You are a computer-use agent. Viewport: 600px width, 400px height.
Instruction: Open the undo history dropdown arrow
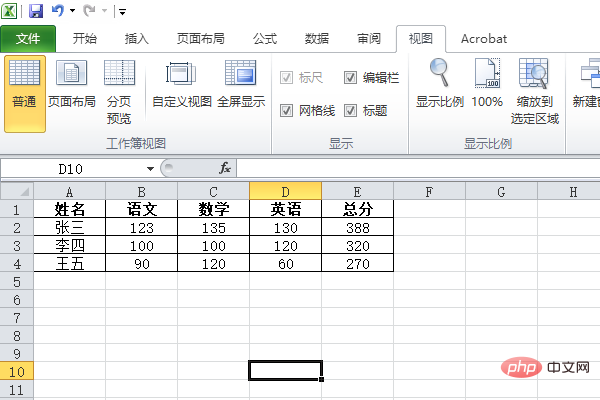pos(72,11)
